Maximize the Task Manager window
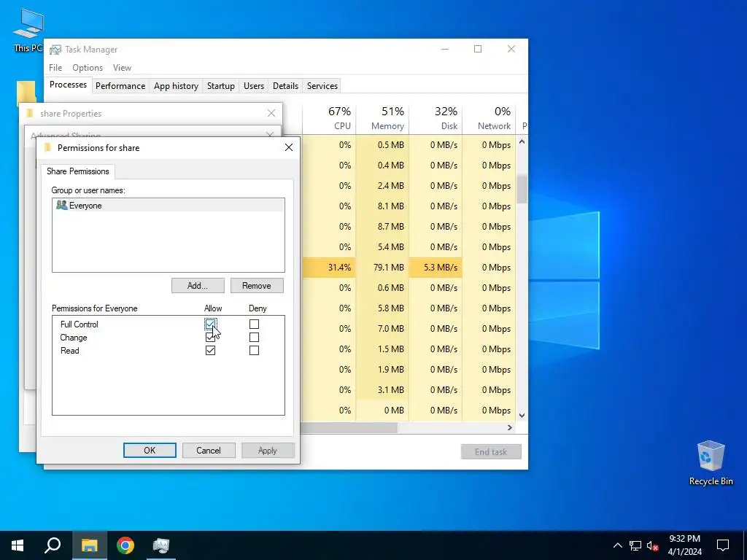 click(478, 49)
